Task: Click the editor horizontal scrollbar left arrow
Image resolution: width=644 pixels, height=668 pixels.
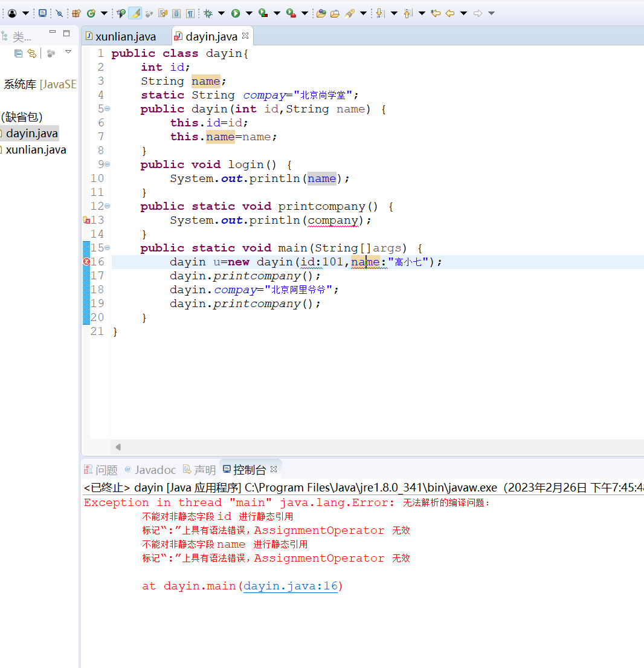Action: coord(118,447)
